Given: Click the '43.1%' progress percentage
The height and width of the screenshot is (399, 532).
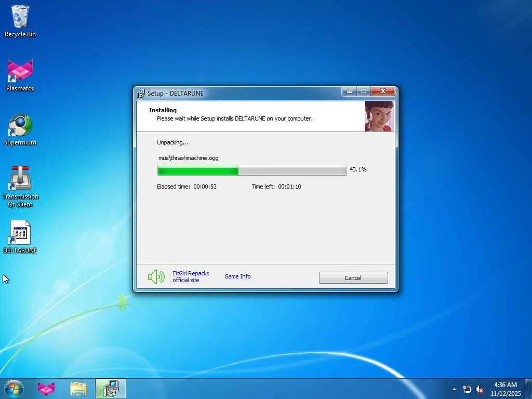Looking at the screenshot, I should tap(358, 169).
